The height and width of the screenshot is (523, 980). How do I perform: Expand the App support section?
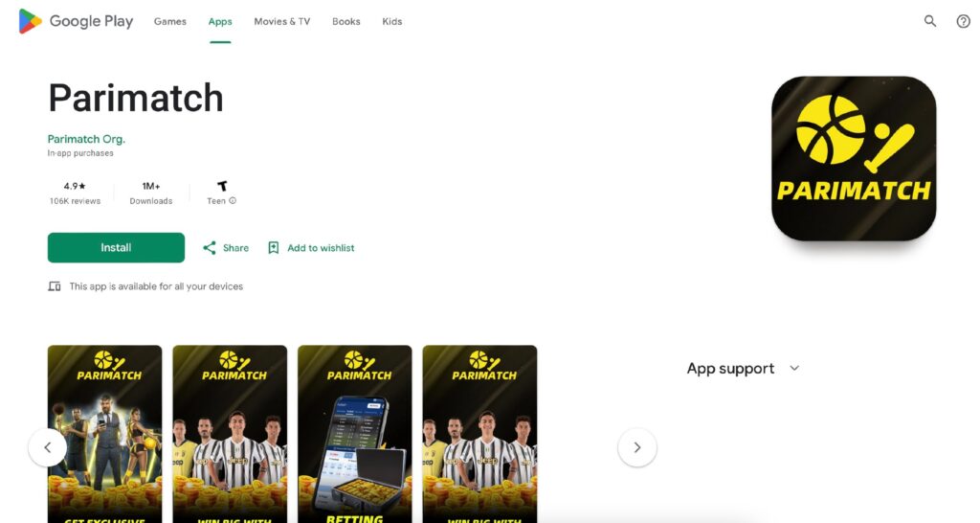(x=794, y=369)
